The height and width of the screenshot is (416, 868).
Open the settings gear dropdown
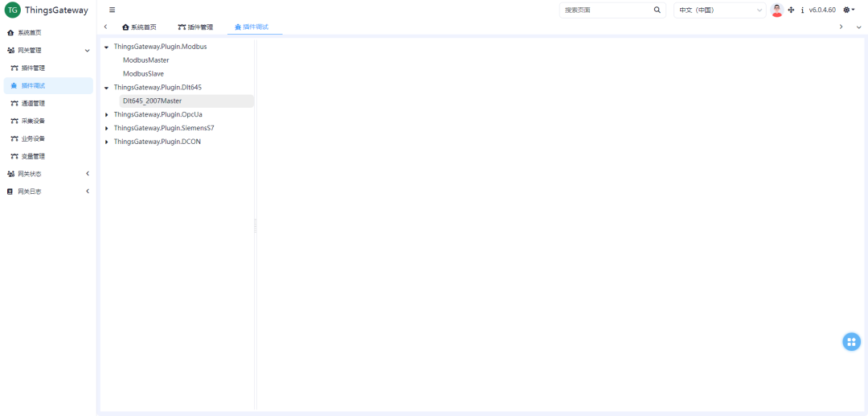pos(849,10)
